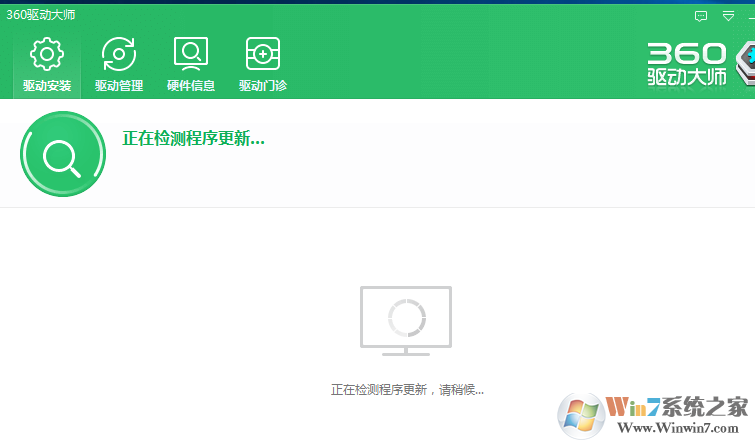Viewport: 755px width, 442px height.
Task: Open the 硬件信息 tab label
Action: click(x=191, y=86)
